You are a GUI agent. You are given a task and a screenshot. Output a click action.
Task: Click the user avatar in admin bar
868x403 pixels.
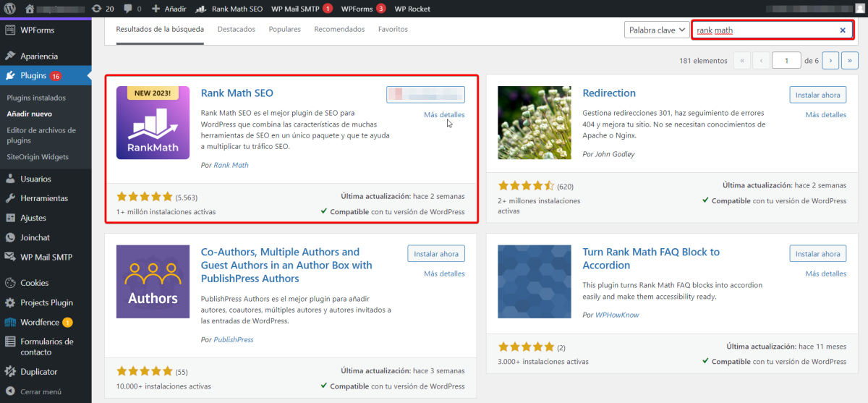(859, 9)
